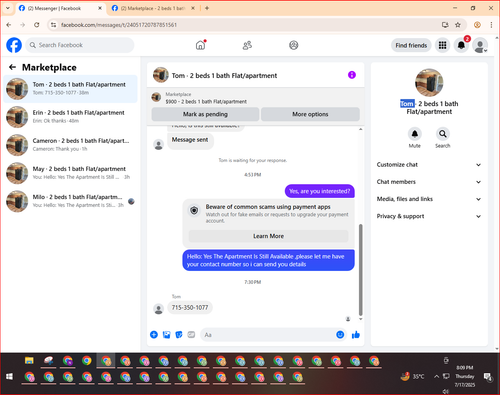Open the $900 2 beds listing link
This screenshot has height=395, width=500.
[206, 101]
